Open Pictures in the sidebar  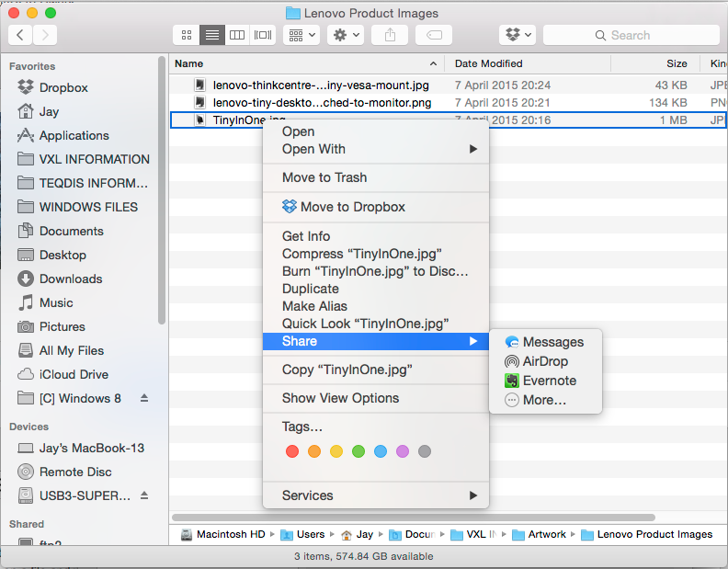[63, 326]
